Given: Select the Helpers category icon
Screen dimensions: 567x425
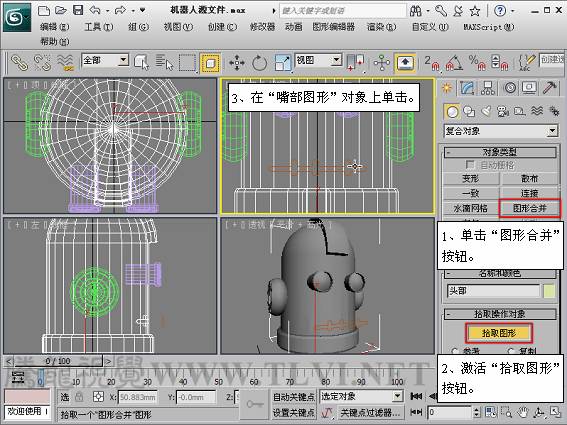Looking at the screenshot, I should click(x=520, y=111).
